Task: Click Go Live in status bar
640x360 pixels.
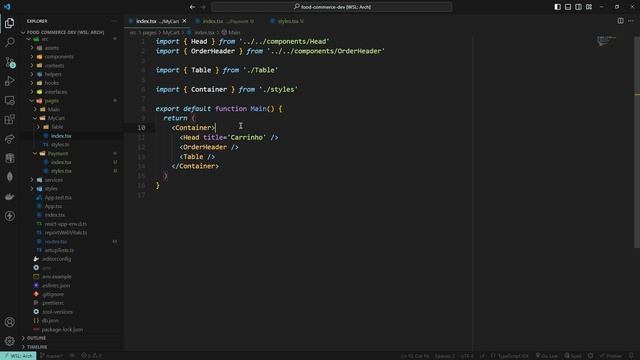Action: (x=547, y=356)
